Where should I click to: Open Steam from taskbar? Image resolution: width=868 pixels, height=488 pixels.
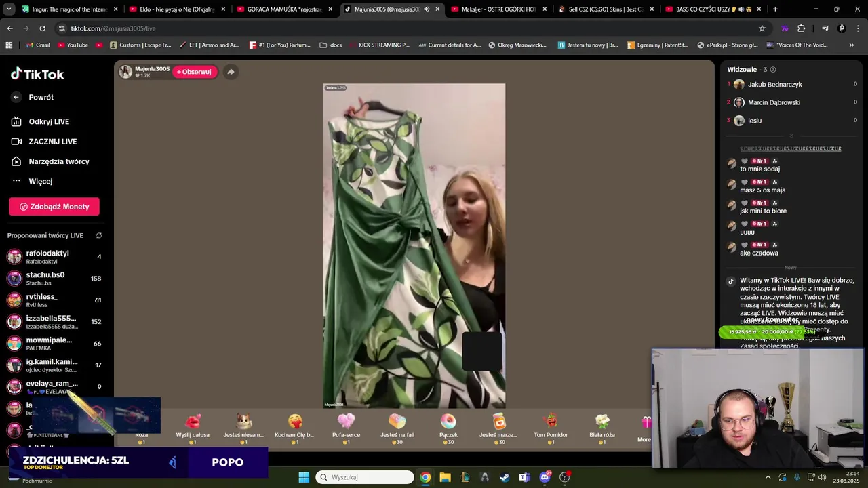[x=505, y=477]
